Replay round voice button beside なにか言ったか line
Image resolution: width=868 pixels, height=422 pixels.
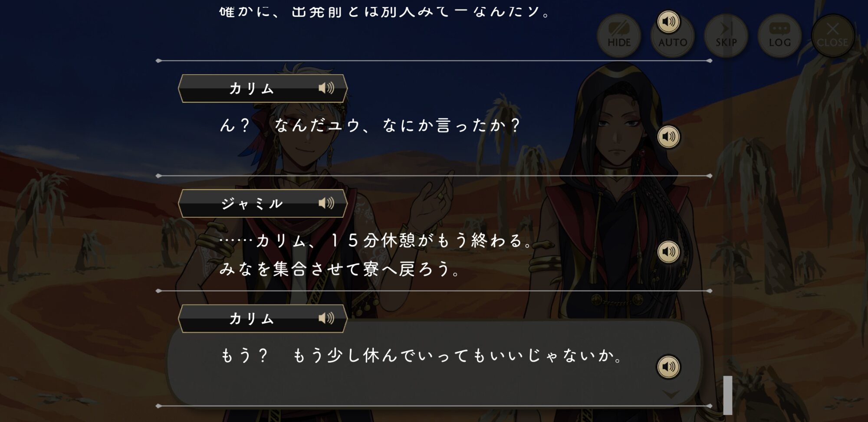click(668, 137)
